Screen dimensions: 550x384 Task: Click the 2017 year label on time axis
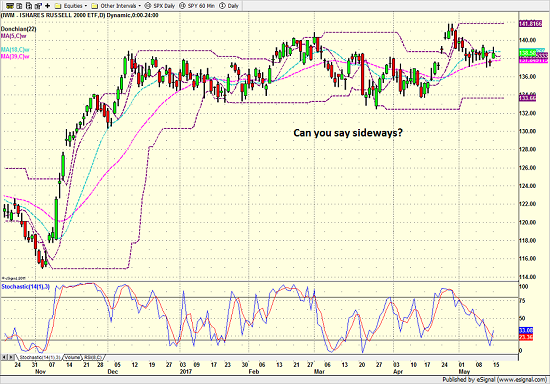click(x=186, y=371)
